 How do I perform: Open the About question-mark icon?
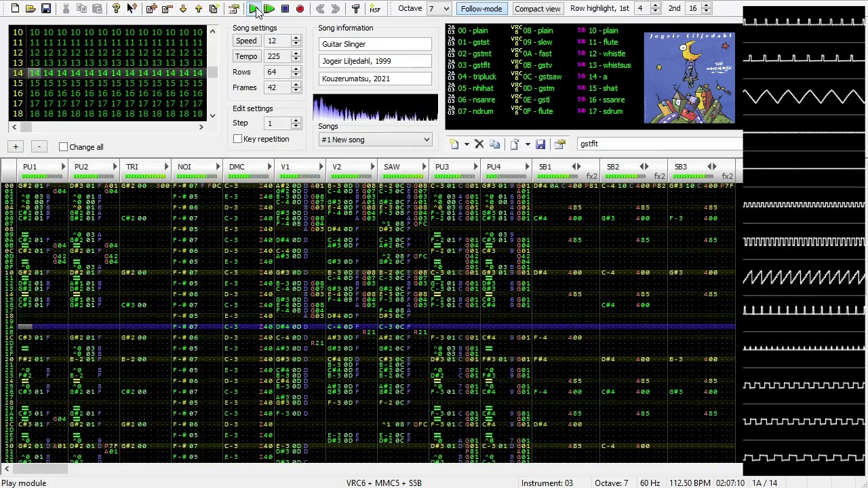(116, 9)
